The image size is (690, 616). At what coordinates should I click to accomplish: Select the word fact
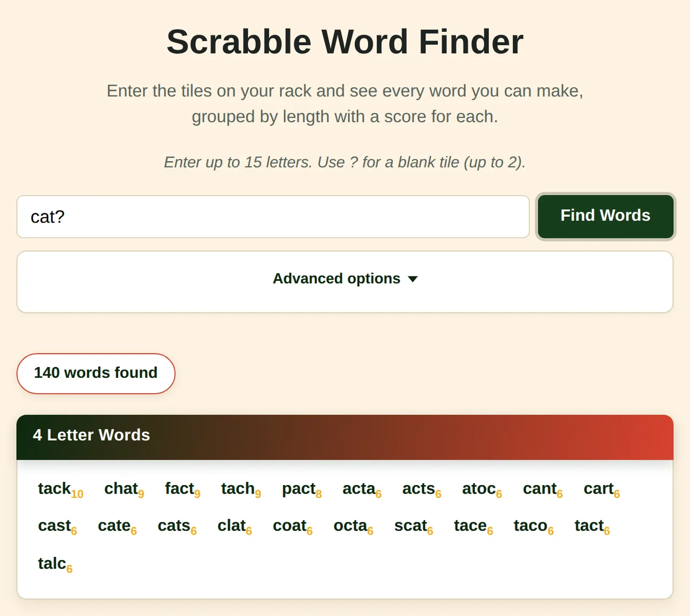(x=182, y=489)
